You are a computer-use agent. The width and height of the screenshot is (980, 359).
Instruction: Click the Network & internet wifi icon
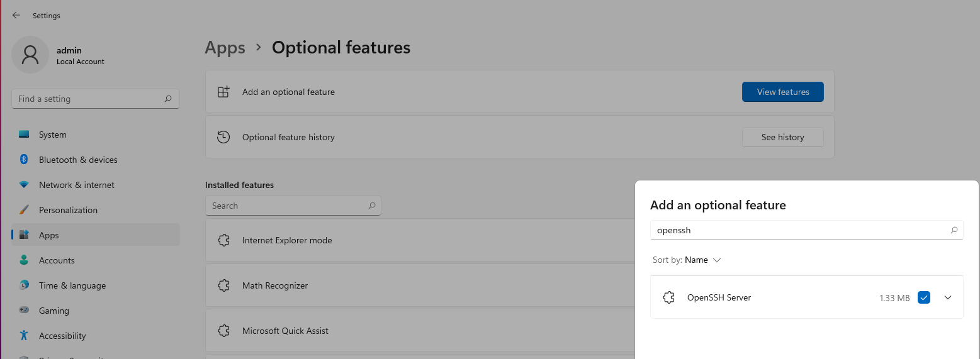(x=24, y=185)
